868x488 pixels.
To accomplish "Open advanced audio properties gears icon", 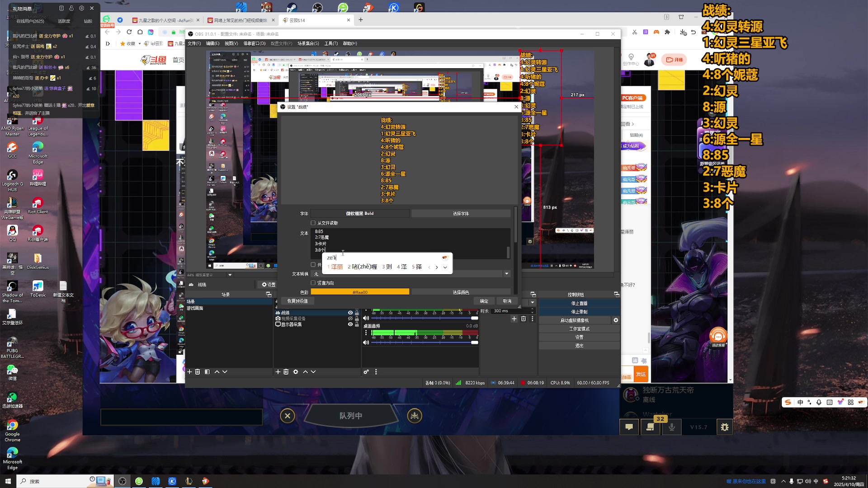I will (x=366, y=372).
